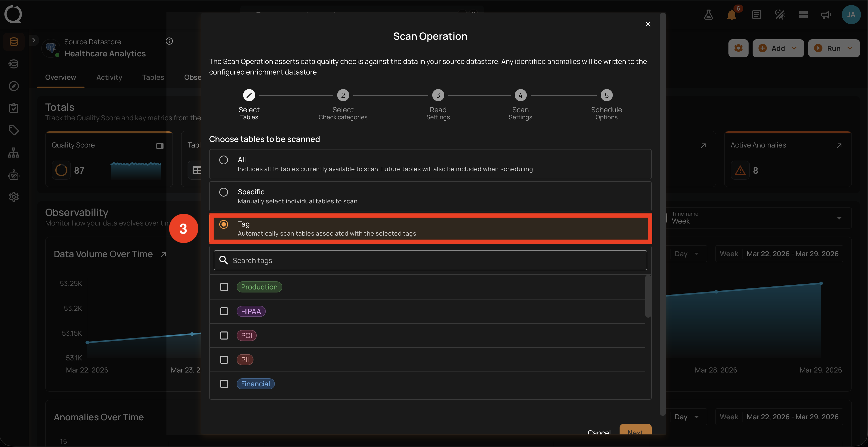The image size is (868, 447).
Task: Switch to the Overview tab
Action: click(61, 77)
